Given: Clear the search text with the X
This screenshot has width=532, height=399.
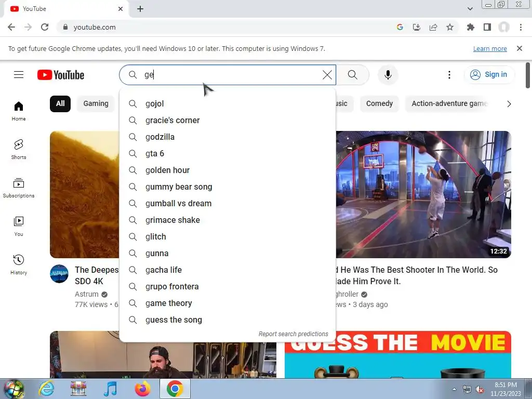Looking at the screenshot, I should [327, 75].
